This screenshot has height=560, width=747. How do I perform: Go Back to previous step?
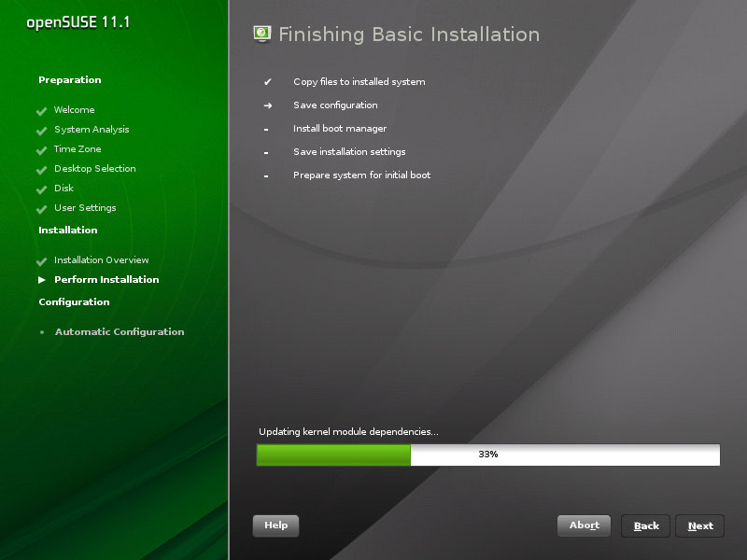click(646, 525)
